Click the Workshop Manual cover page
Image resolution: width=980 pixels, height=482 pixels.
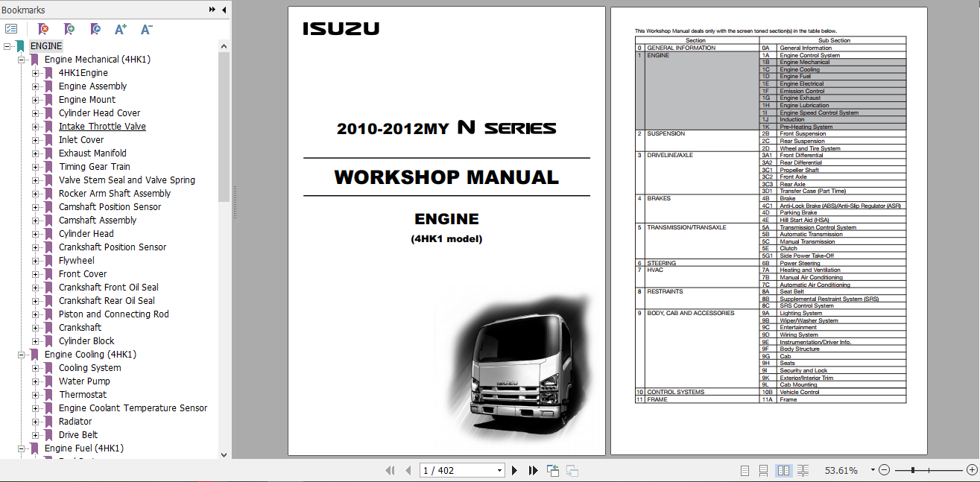[446, 231]
